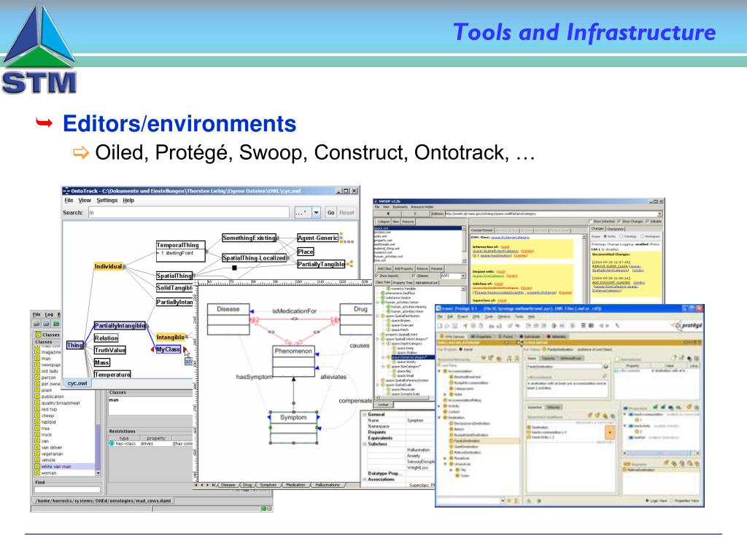Click the class icon beside 'vegetarian' in OilEd

[37, 454]
